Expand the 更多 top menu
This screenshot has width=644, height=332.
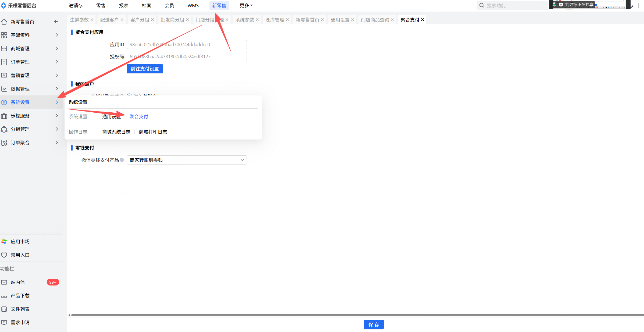click(x=246, y=5)
